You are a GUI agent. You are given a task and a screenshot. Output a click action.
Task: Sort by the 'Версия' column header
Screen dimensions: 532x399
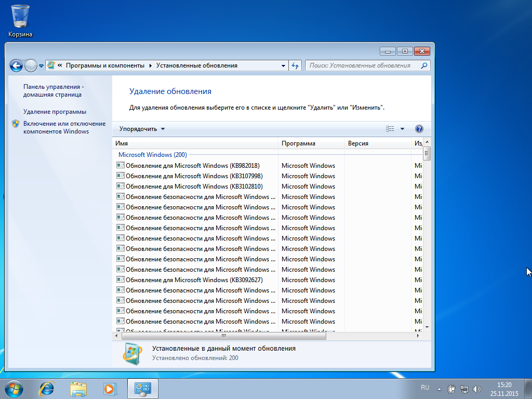click(378, 143)
